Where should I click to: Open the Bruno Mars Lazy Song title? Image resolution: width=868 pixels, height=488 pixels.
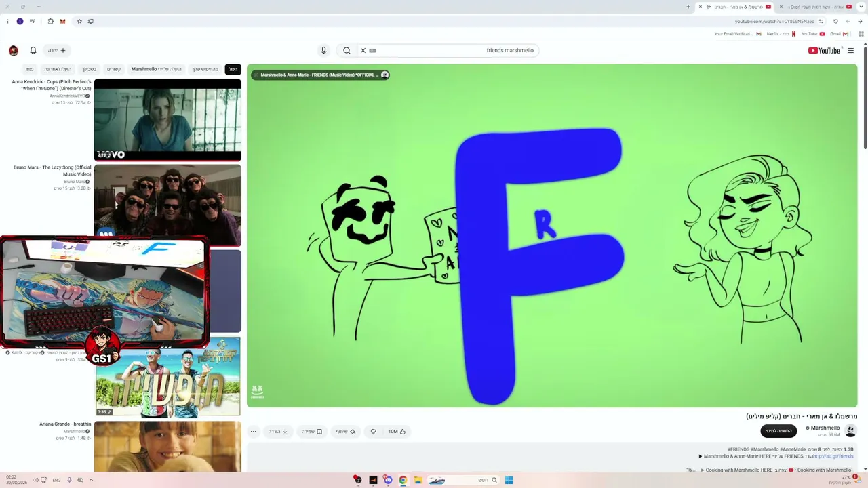pyautogui.click(x=52, y=171)
